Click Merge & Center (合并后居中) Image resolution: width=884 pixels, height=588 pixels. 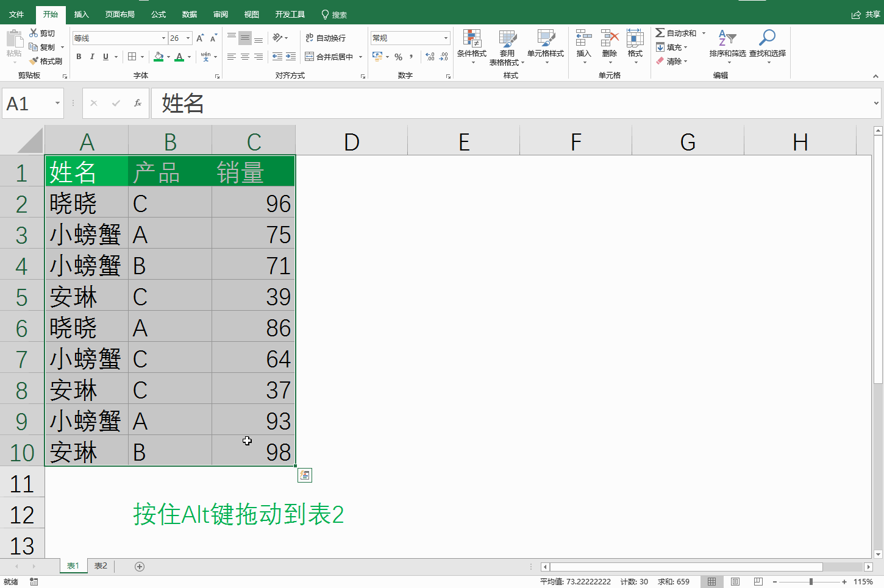click(329, 57)
